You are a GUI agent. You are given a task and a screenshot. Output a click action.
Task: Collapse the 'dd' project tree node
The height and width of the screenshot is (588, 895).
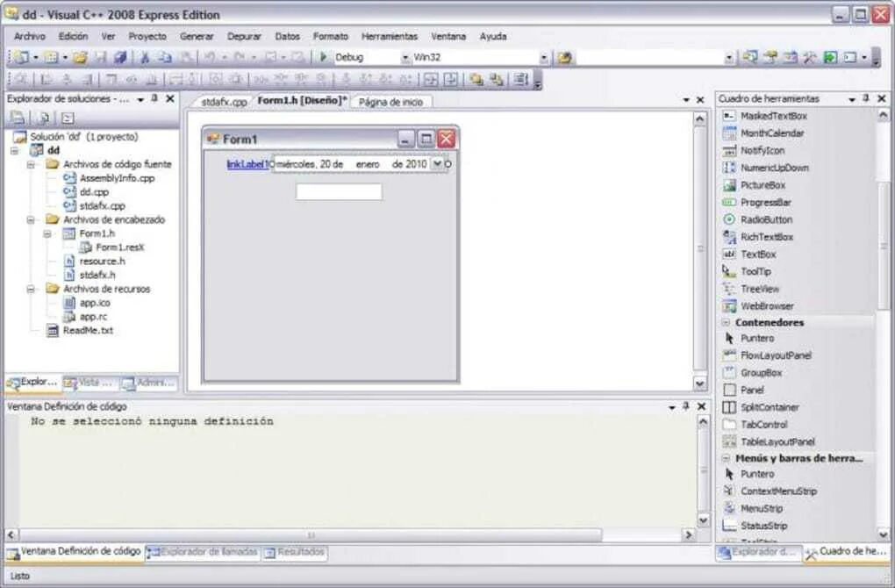14,151
